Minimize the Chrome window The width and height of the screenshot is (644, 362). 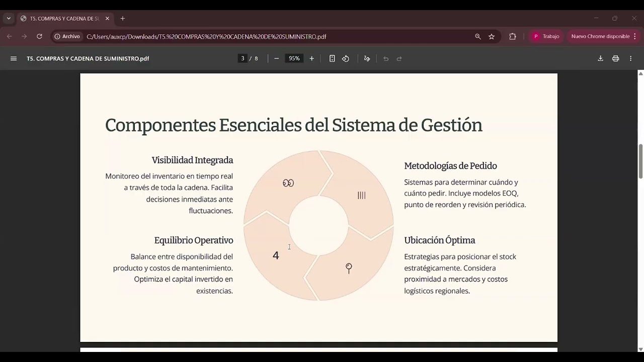click(x=596, y=19)
